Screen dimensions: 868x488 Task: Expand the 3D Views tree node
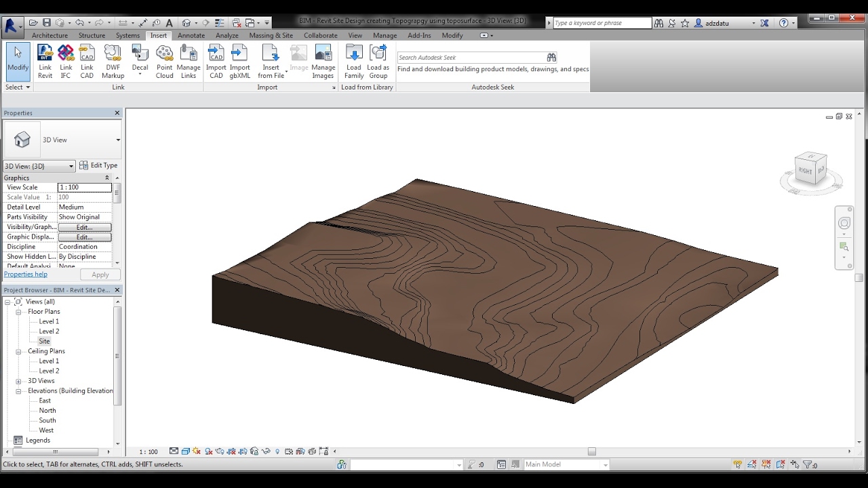(x=19, y=381)
